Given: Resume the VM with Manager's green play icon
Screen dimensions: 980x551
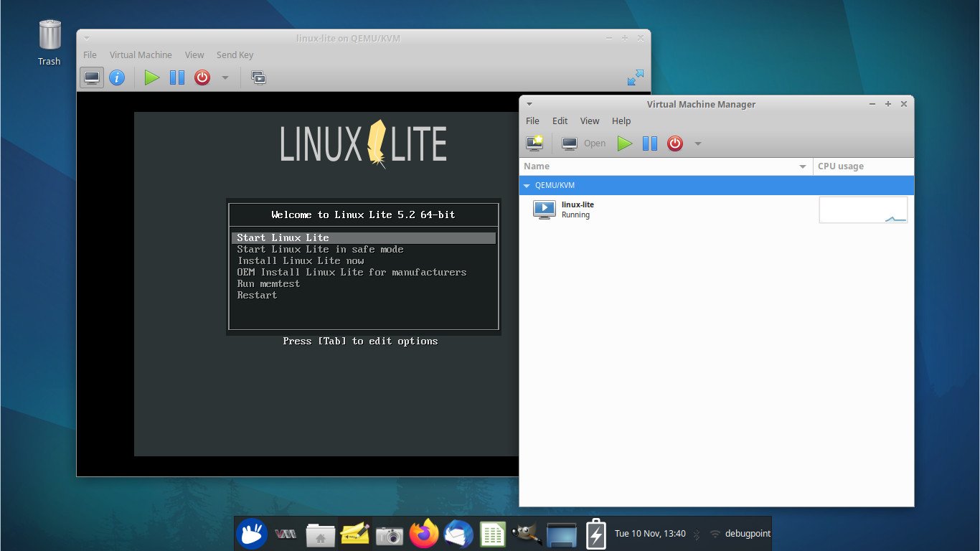Looking at the screenshot, I should (x=624, y=143).
